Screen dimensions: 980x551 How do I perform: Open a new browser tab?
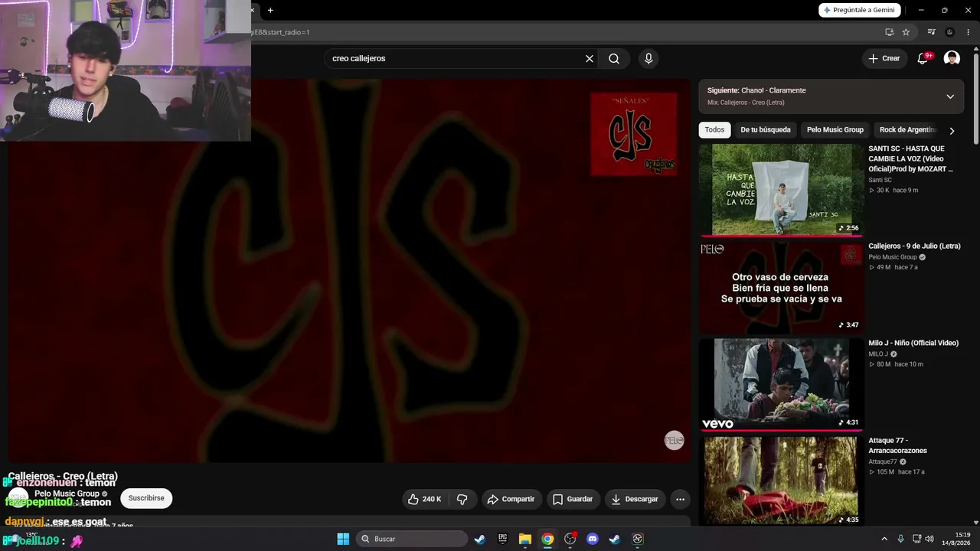pos(270,10)
